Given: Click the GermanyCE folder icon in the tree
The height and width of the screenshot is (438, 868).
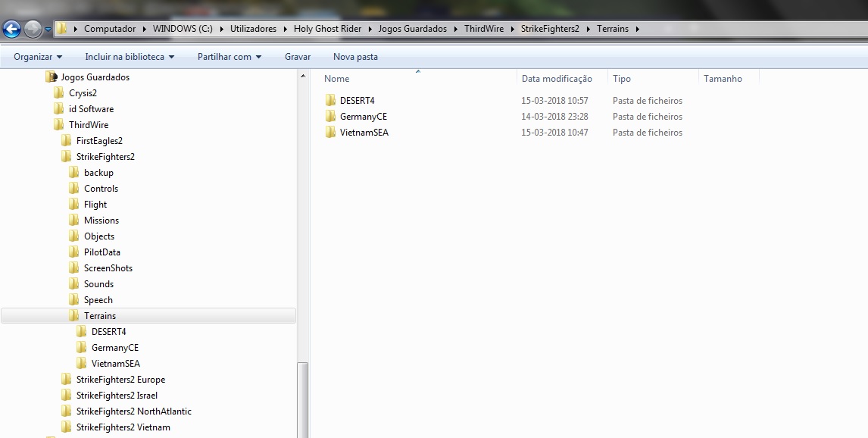Looking at the screenshot, I should tap(81, 347).
